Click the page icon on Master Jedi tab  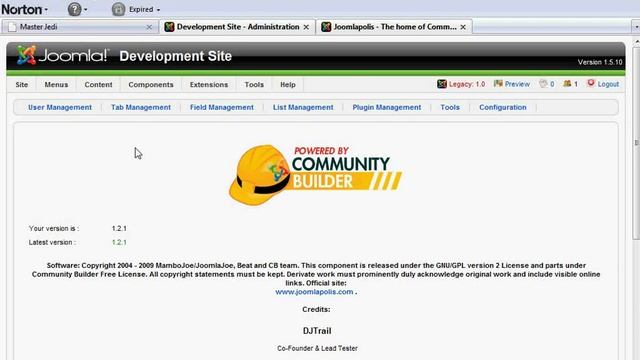click(12, 27)
